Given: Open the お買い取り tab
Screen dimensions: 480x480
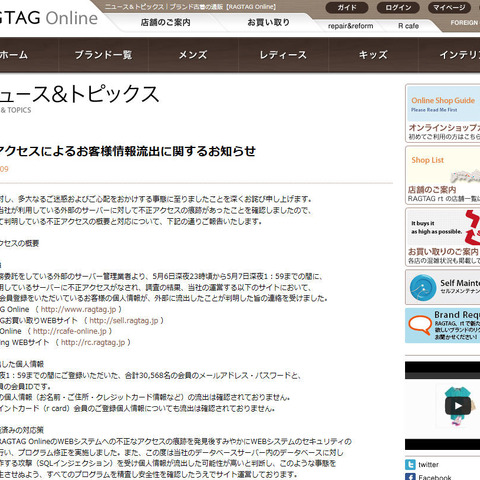Looking at the screenshot, I should (x=268, y=22).
